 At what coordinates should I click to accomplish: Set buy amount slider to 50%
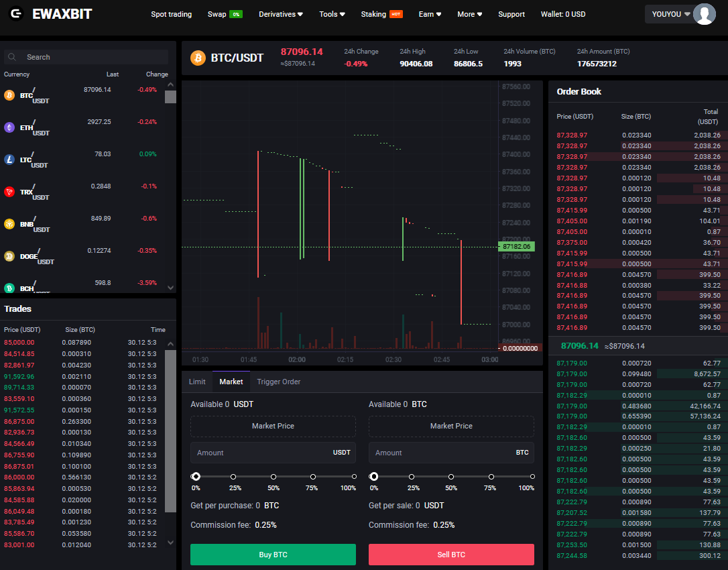[274, 477]
